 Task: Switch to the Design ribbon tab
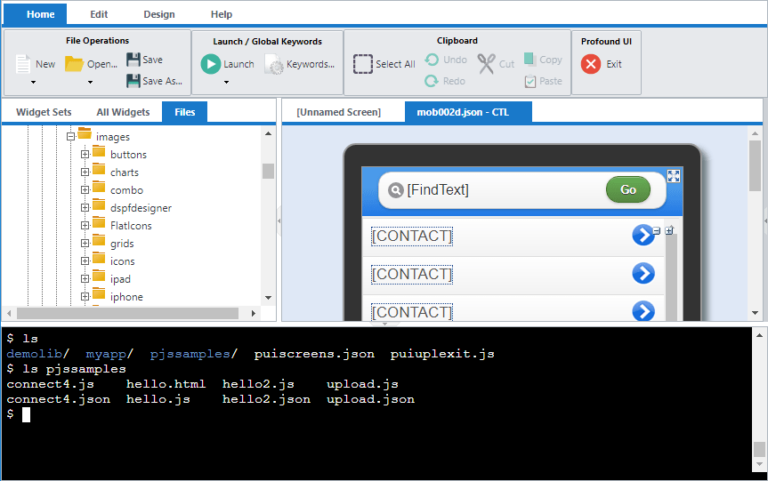tap(158, 14)
